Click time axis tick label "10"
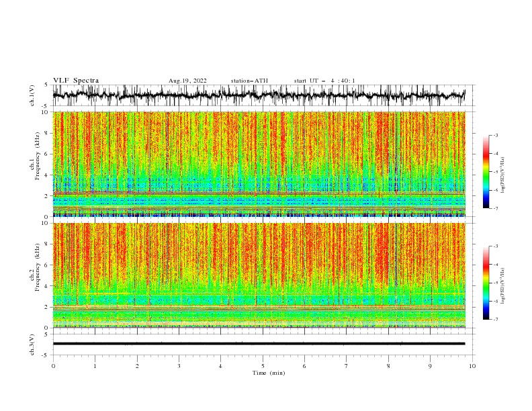 pyautogui.click(x=472, y=366)
